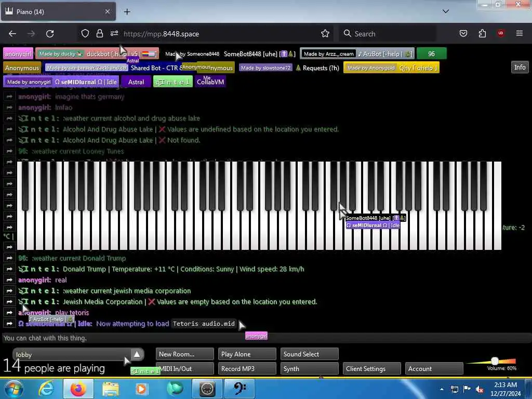Open the Synth button

click(310, 368)
